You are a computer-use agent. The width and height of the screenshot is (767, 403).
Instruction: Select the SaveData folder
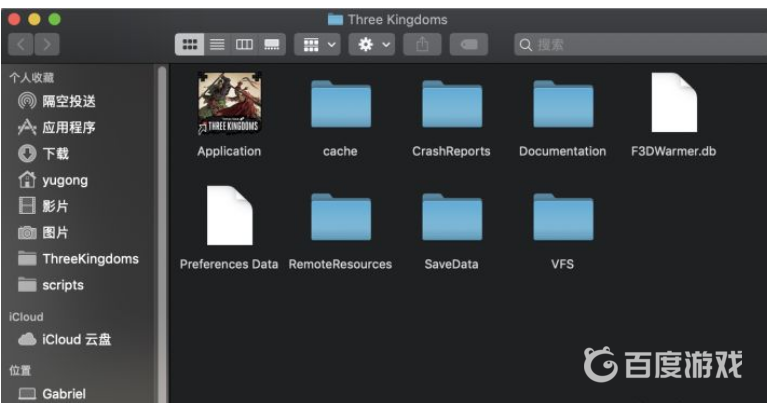point(451,217)
